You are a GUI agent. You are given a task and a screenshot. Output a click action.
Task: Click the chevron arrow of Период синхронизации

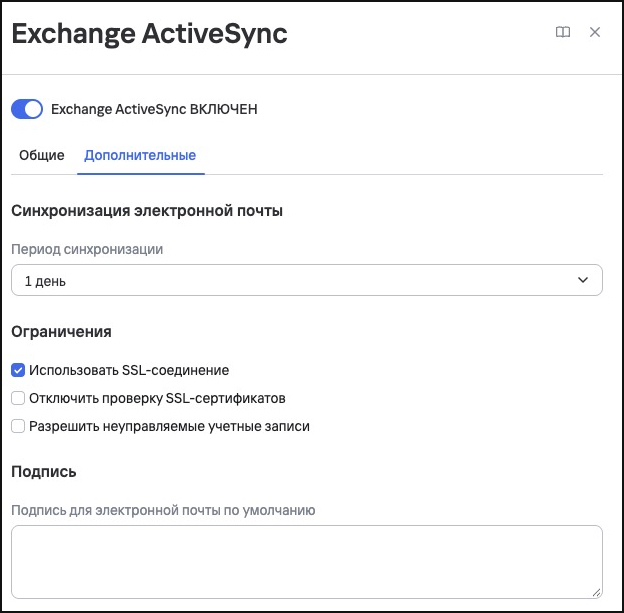(583, 280)
